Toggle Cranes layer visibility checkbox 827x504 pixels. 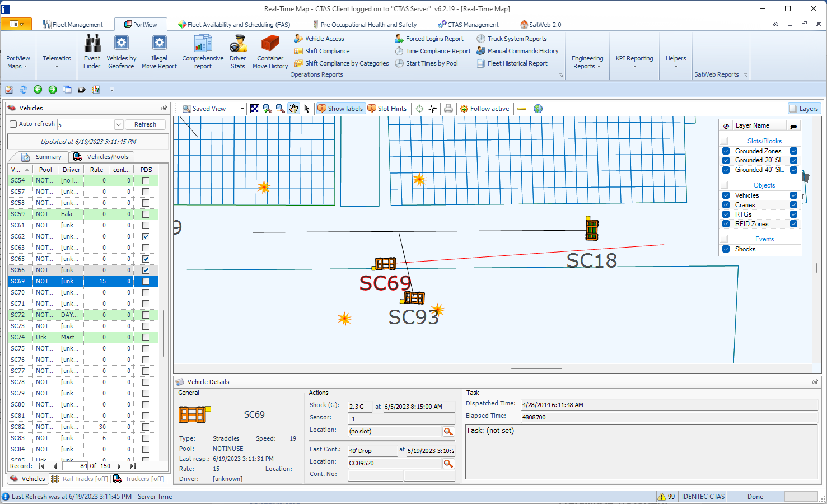tap(726, 205)
